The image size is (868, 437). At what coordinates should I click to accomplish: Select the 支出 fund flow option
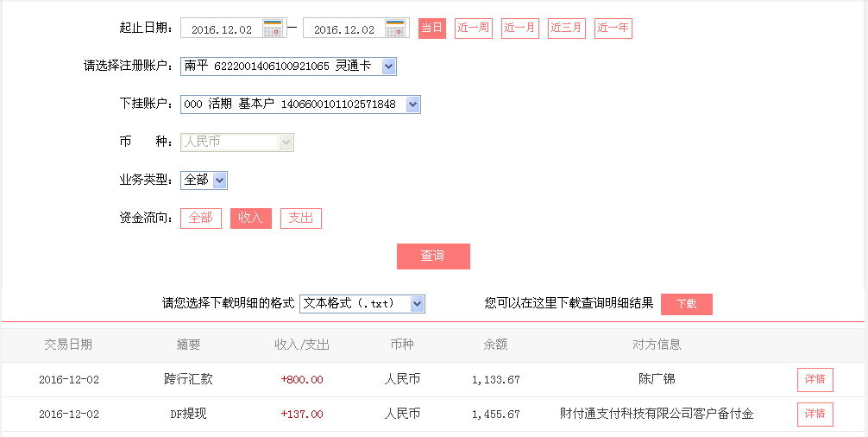tap(301, 218)
